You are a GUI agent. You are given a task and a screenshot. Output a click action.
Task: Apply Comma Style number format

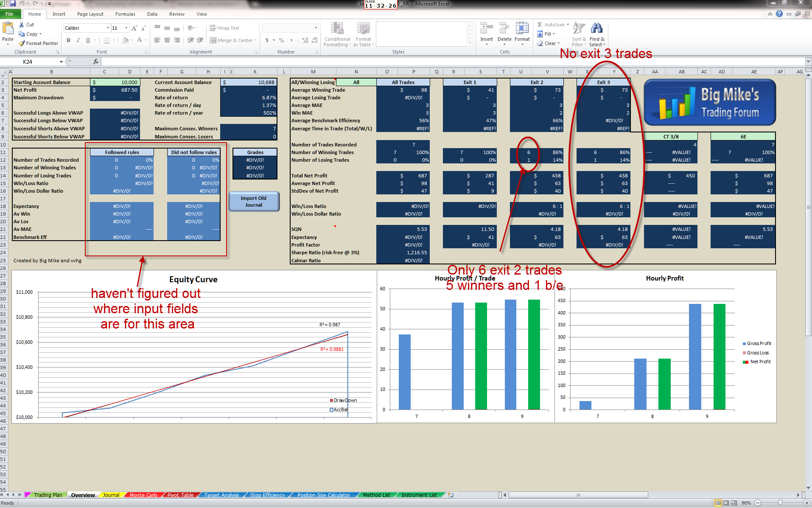[291, 40]
